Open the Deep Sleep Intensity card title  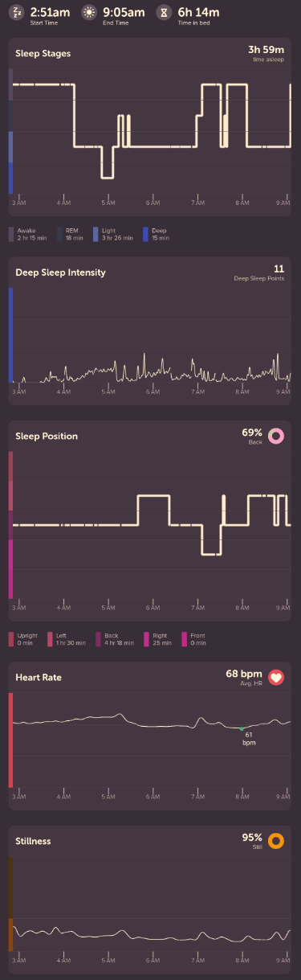point(60,273)
